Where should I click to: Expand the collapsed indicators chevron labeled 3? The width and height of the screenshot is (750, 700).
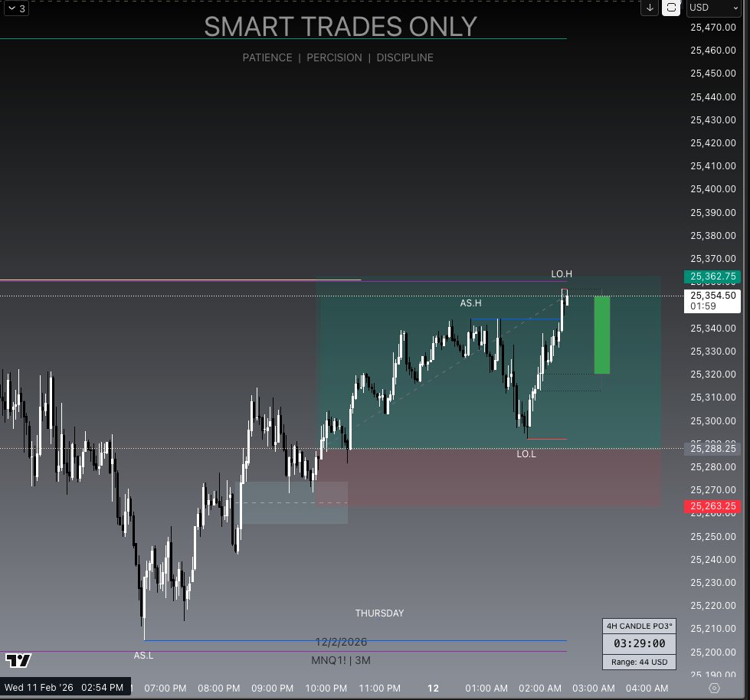coord(16,8)
